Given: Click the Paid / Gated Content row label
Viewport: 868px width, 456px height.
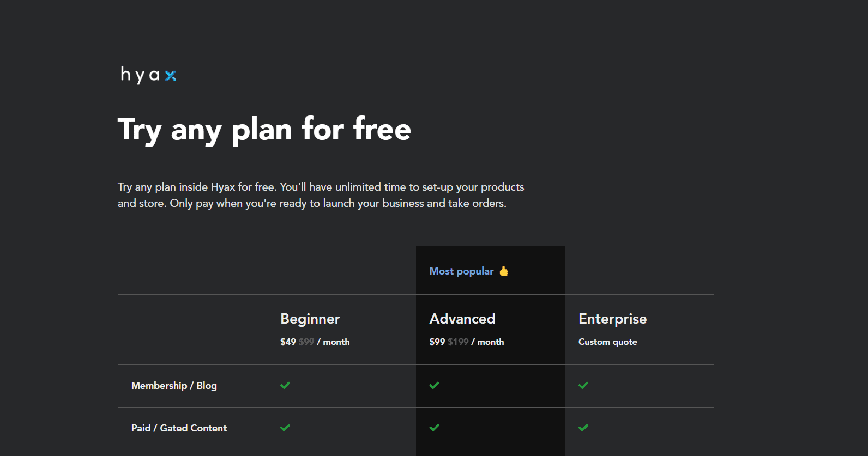Looking at the screenshot, I should click(179, 428).
